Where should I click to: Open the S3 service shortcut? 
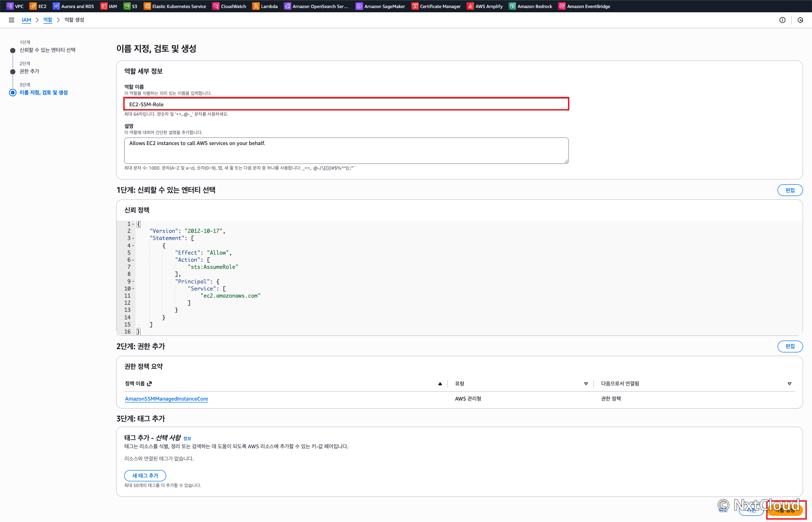tap(130, 6)
